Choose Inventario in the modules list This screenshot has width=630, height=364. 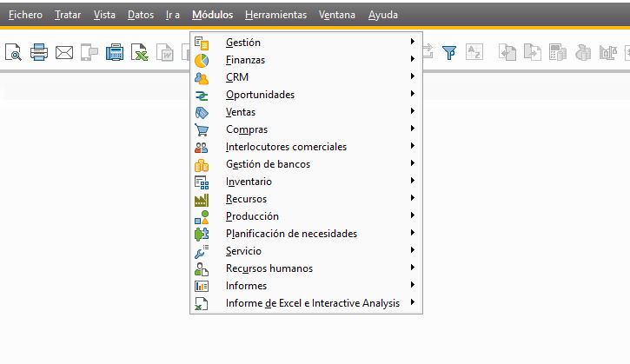pos(249,182)
